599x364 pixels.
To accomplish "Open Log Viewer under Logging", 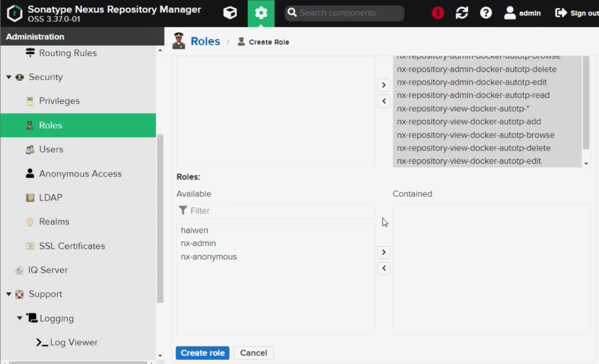I will pyautogui.click(x=74, y=342).
